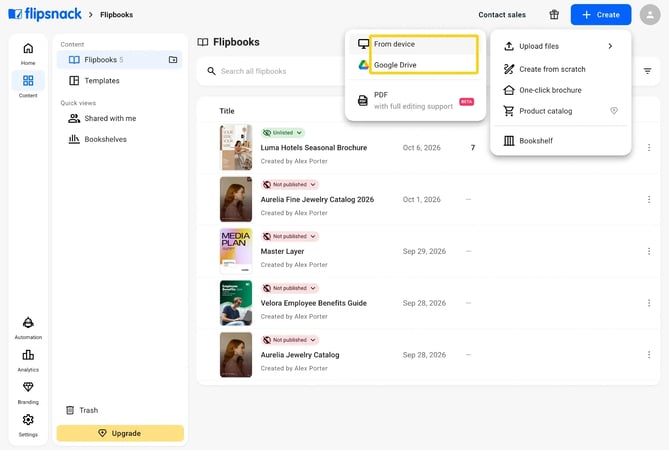Click the Master Layer title text
Image resolution: width=669 pixels, height=450 pixels.
tap(282, 251)
